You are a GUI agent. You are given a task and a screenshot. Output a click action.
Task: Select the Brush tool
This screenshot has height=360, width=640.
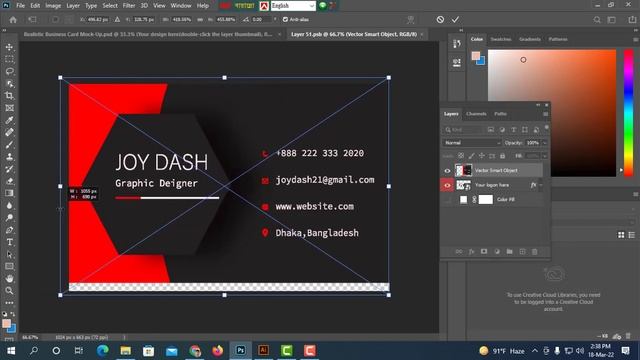pyautogui.click(x=9, y=144)
